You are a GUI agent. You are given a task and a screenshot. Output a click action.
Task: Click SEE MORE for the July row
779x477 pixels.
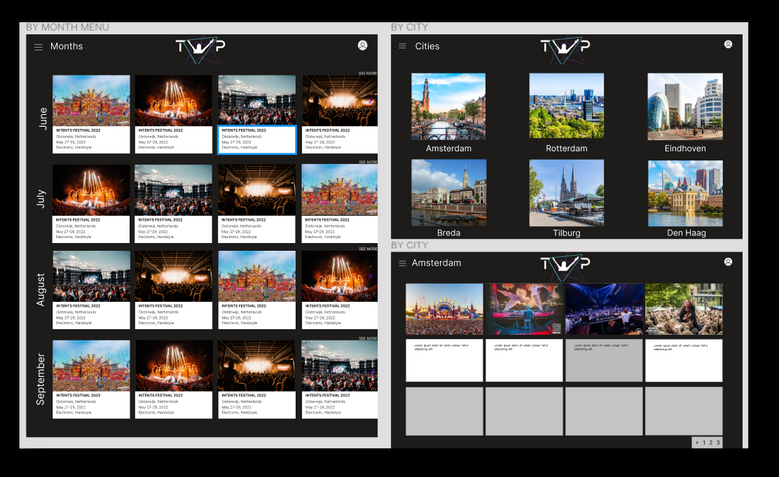pyautogui.click(x=368, y=162)
